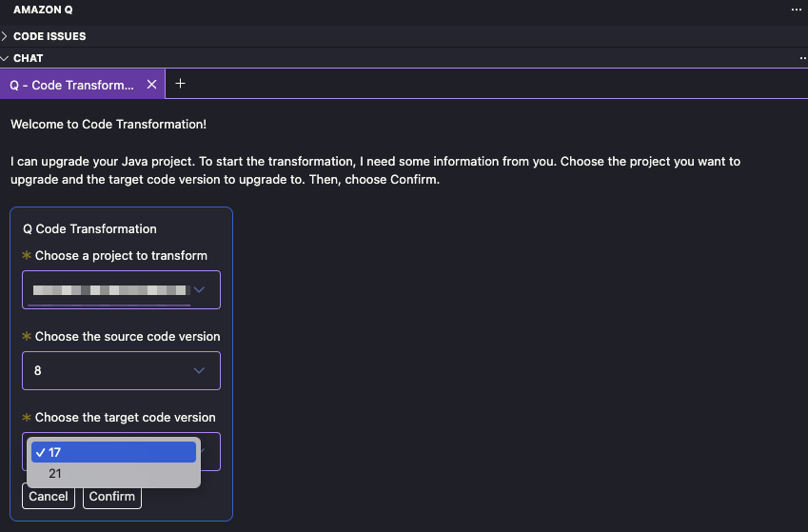808x532 pixels.
Task: Select version 21 in target dropdown list
Action: (113, 473)
